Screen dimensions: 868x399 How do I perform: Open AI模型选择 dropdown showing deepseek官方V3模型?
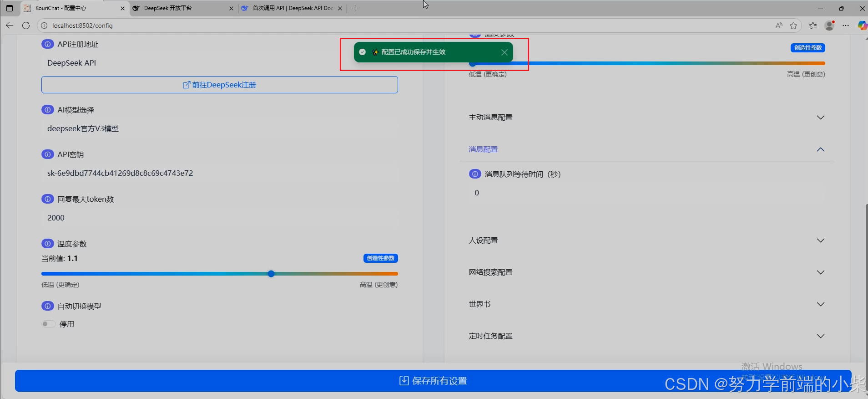coord(220,128)
